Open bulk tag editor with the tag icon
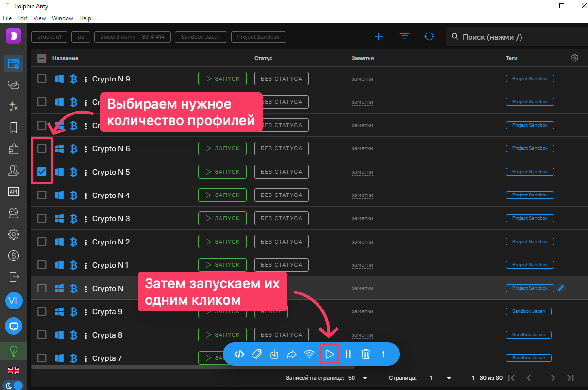The height and width of the screenshot is (390, 588). tap(256, 354)
